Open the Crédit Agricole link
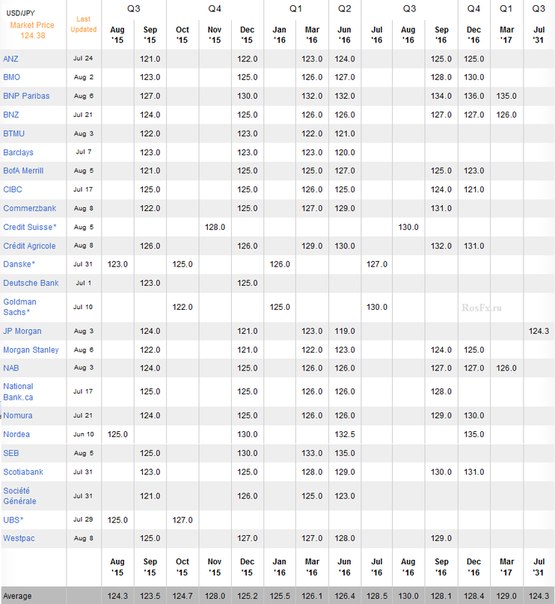555x604 pixels. pos(29,246)
